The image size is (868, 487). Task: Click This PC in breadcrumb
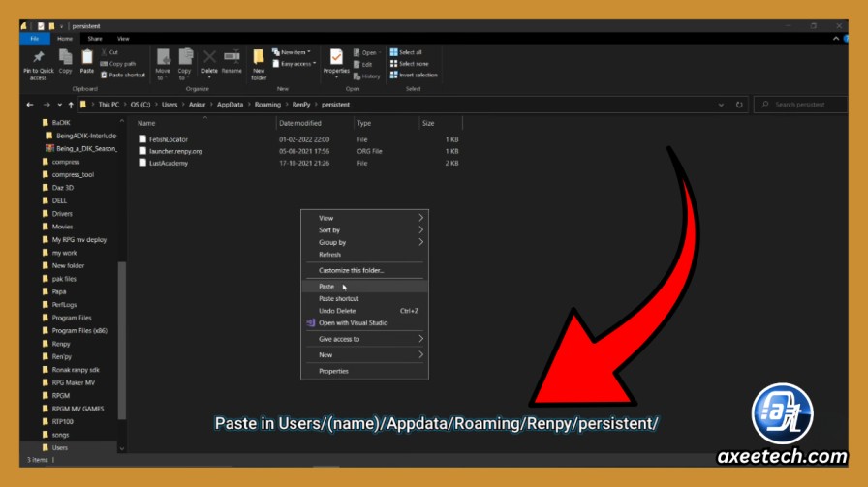coord(108,105)
